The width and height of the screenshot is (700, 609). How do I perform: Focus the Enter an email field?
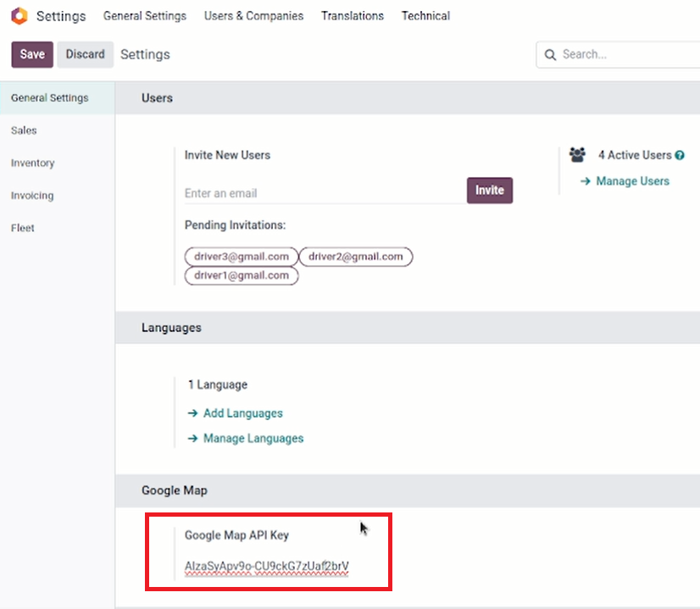(325, 193)
